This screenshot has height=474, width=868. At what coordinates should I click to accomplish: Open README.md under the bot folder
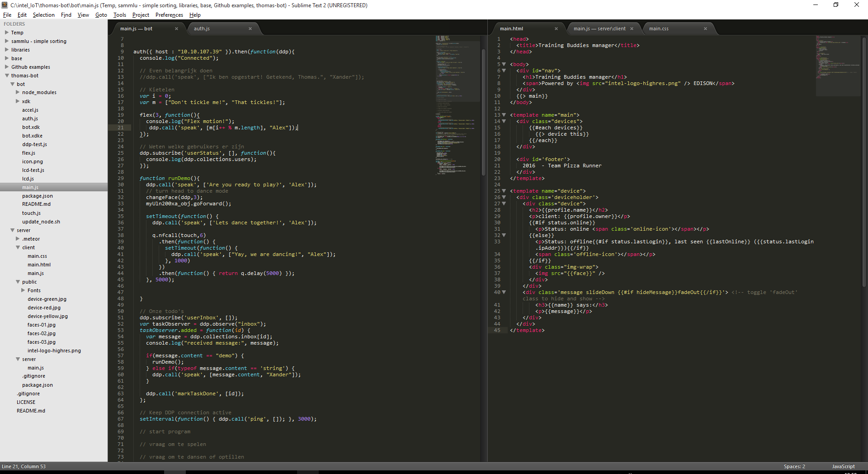tap(36, 204)
